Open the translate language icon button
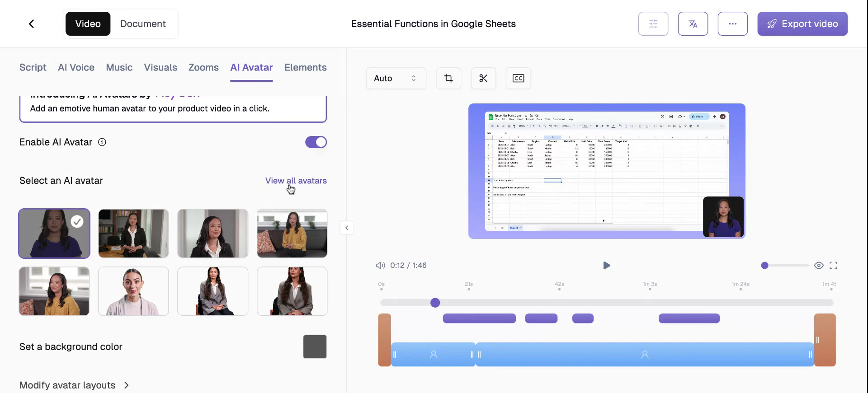Viewport: 868px width, 393px height. pyautogui.click(x=693, y=23)
